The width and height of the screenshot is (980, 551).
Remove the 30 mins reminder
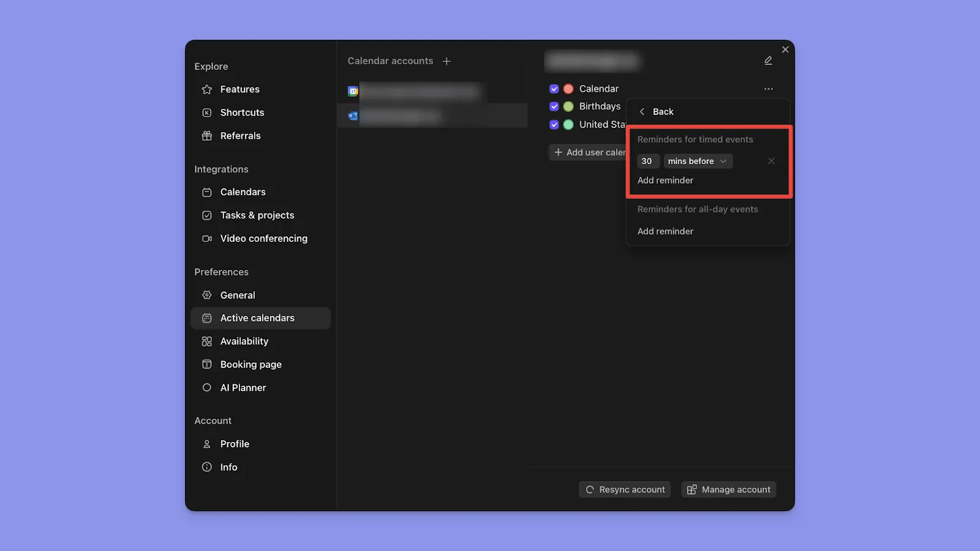pos(771,161)
